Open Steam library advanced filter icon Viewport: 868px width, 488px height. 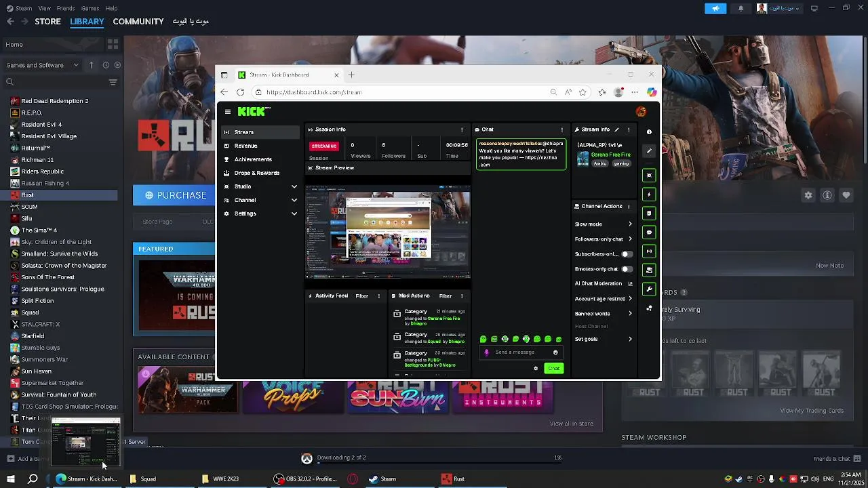113,82
